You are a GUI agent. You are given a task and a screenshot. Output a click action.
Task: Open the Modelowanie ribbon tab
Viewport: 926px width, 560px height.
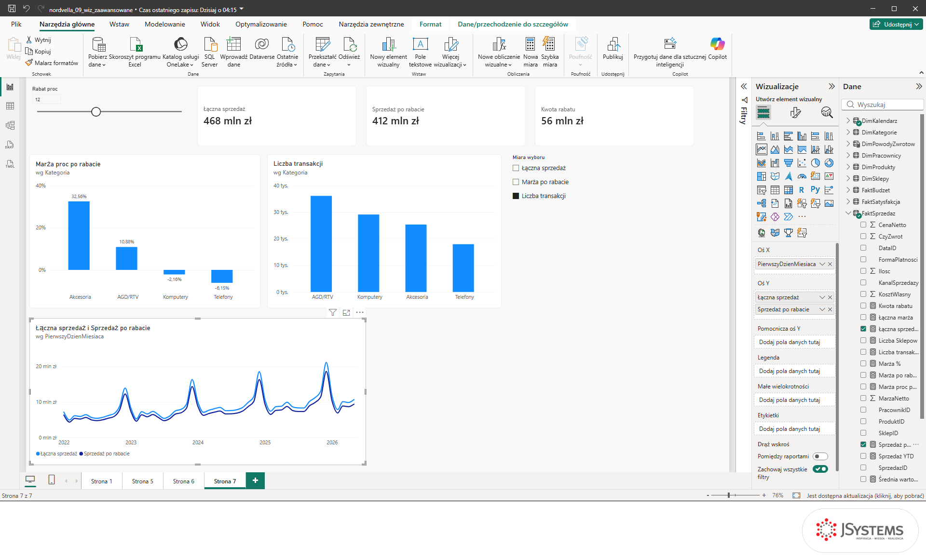(164, 24)
